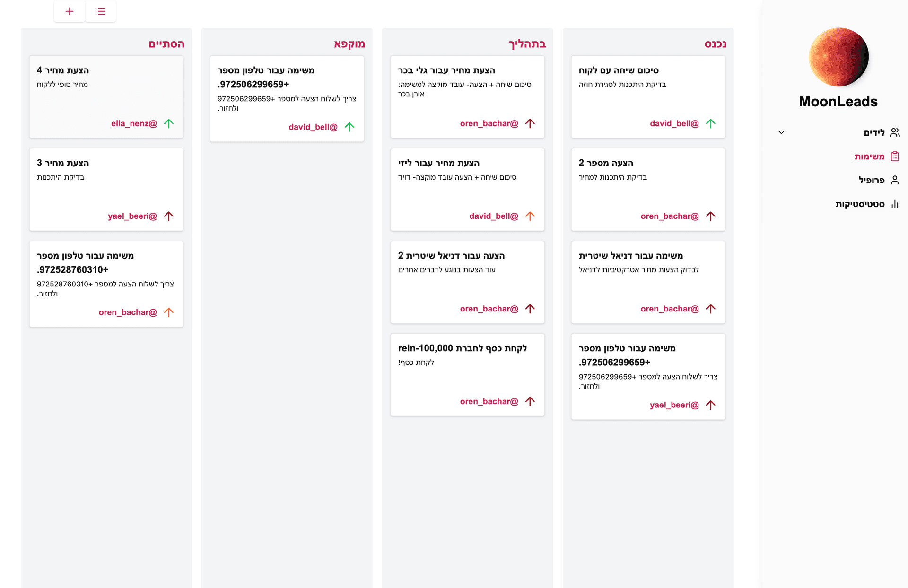Viewport: 908px width, 588px height.
Task: Switch to list view icon
Action: point(100,11)
